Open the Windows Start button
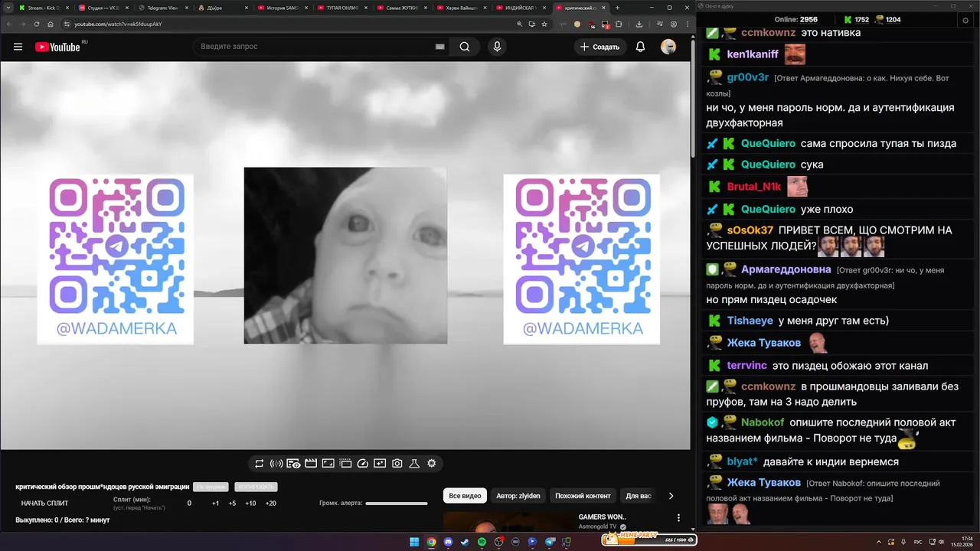Screen dimensions: 980x551 point(414,542)
